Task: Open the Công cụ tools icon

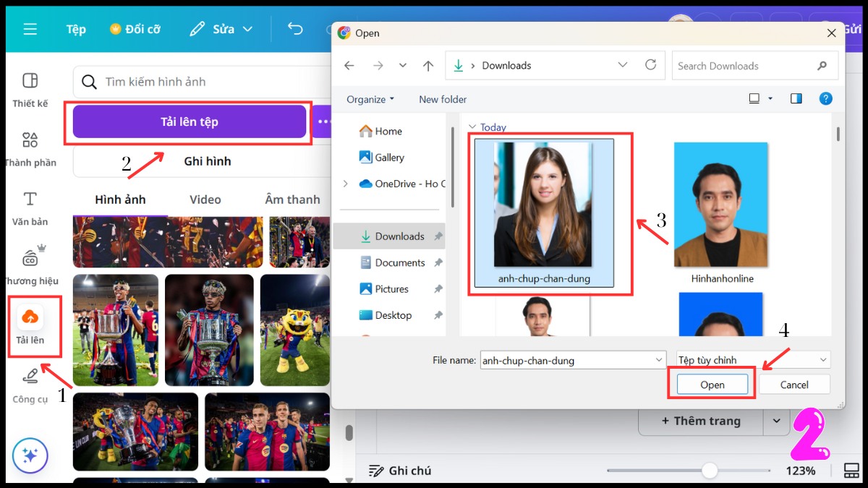Action: pyautogui.click(x=30, y=377)
